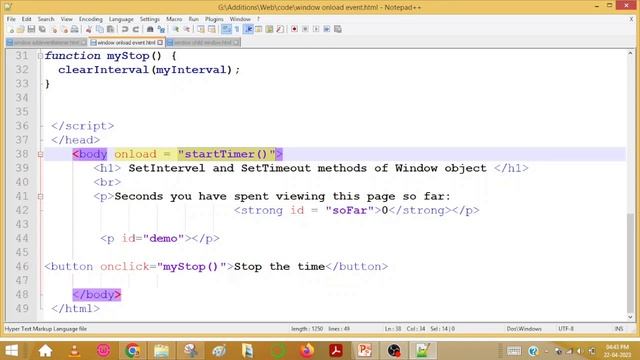Viewport: 640px width, 360px height.
Task: Click the "startTimer()" string on line 38
Action: [x=227, y=154]
